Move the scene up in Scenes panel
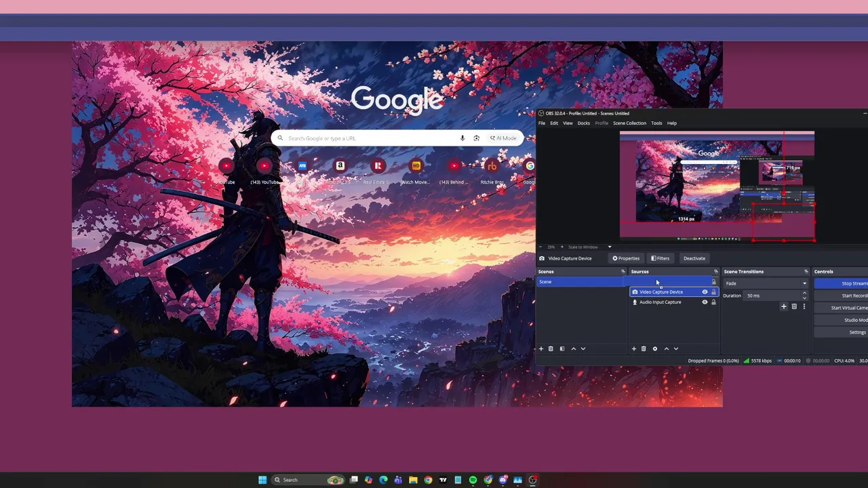This screenshot has width=868, height=488. 573,348
